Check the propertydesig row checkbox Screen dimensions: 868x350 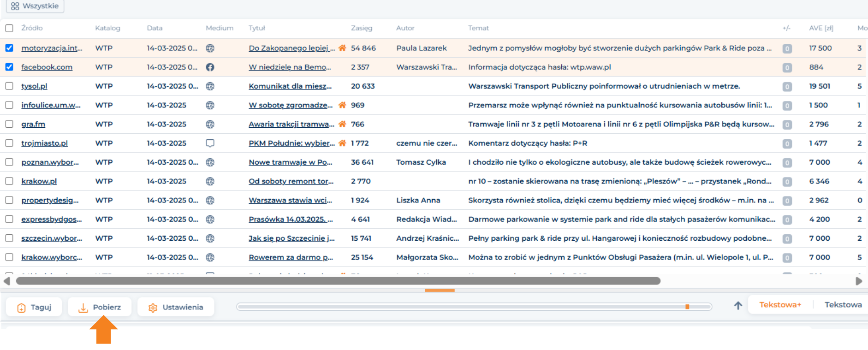pyautogui.click(x=9, y=200)
